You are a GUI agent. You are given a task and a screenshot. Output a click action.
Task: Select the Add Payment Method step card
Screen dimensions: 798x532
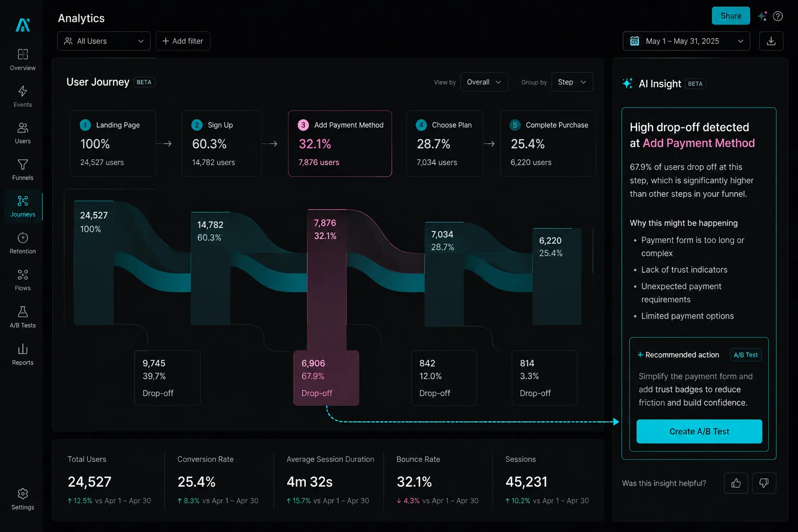(340, 143)
